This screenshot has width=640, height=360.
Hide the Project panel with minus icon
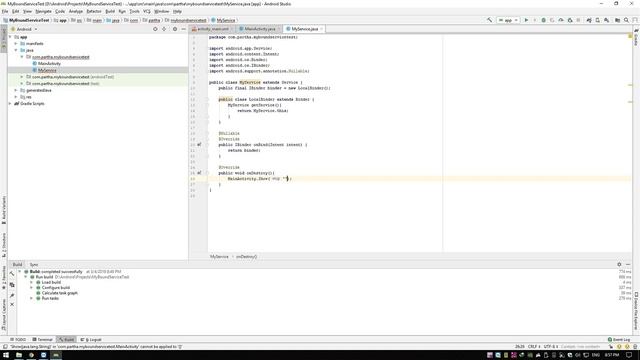click(183, 29)
